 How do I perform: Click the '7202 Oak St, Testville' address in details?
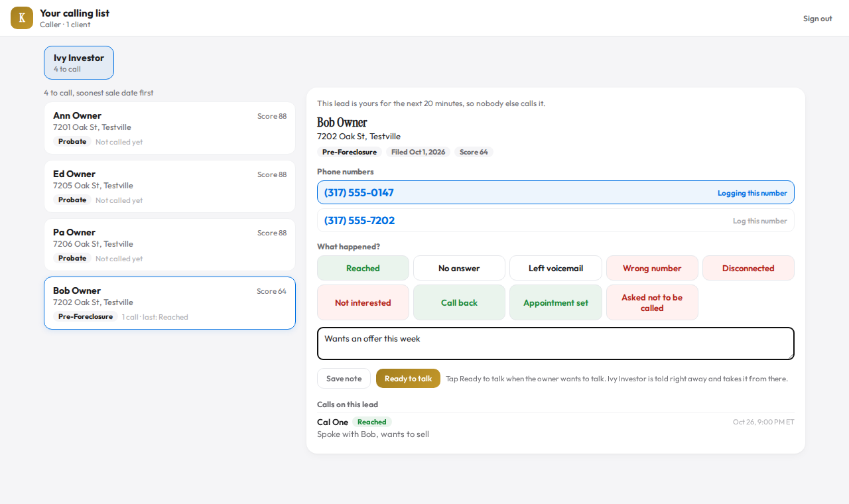click(x=359, y=137)
